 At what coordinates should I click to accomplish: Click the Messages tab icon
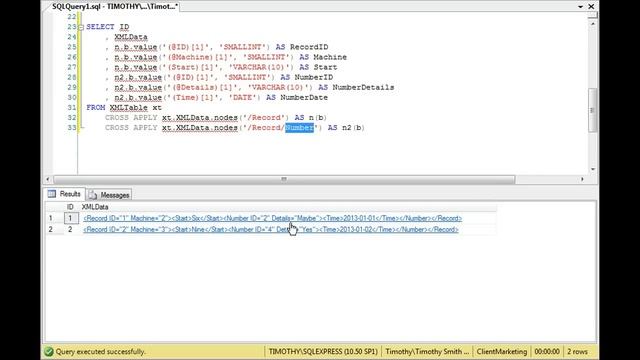click(93, 195)
